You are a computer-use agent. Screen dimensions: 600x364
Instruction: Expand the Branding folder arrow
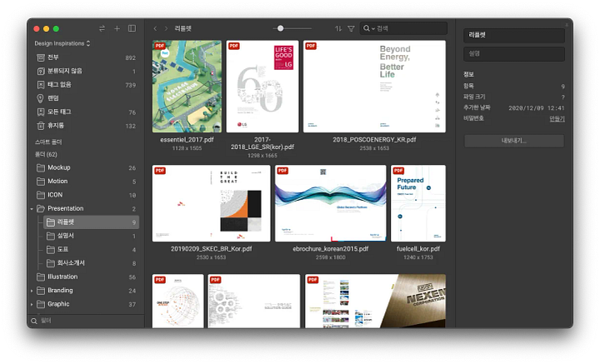(x=32, y=291)
